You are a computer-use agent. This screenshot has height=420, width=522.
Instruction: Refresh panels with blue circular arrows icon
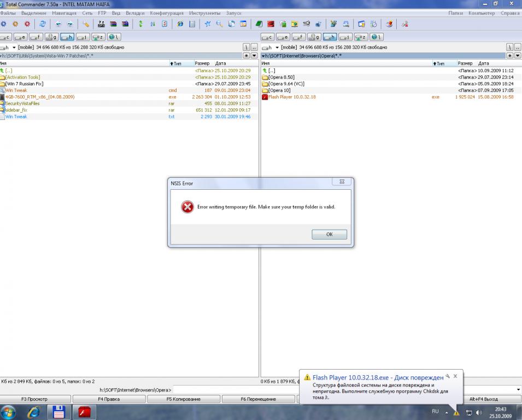coord(43,24)
